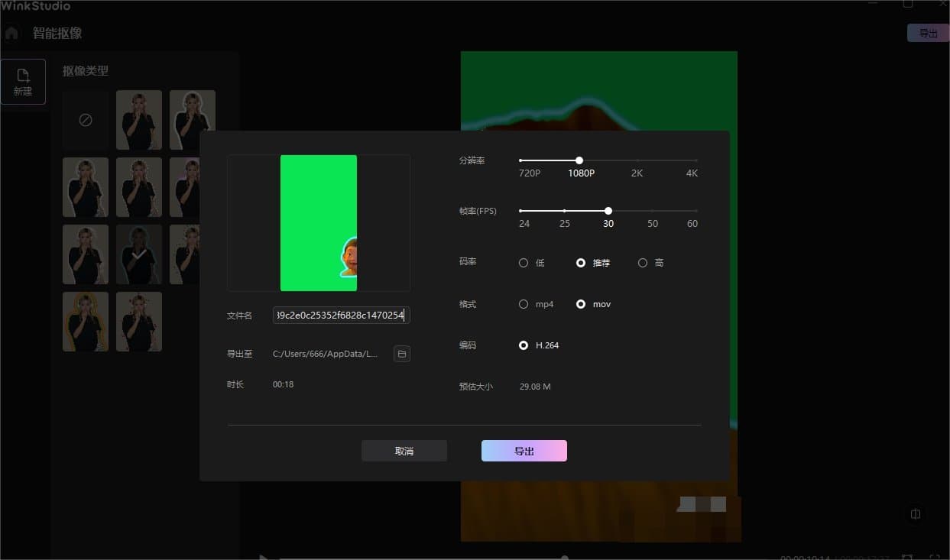
Task: Choose mp4 format radio button
Action: point(524,304)
